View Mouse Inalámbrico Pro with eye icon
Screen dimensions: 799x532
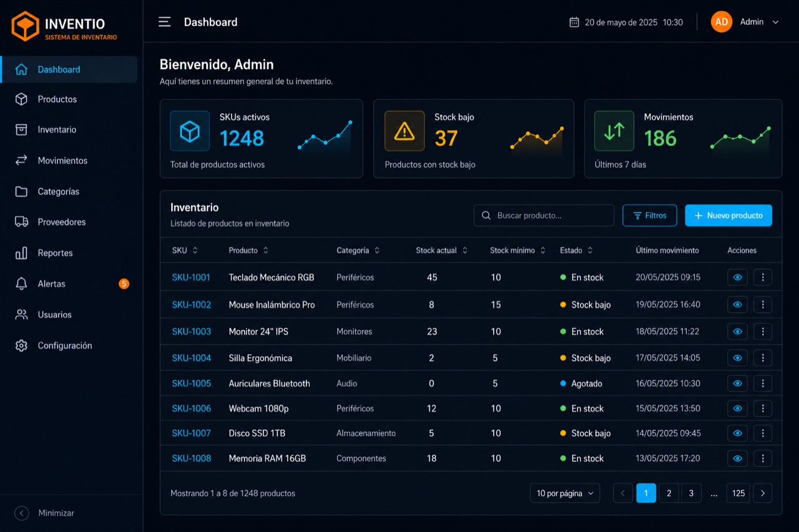pyautogui.click(x=737, y=304)
